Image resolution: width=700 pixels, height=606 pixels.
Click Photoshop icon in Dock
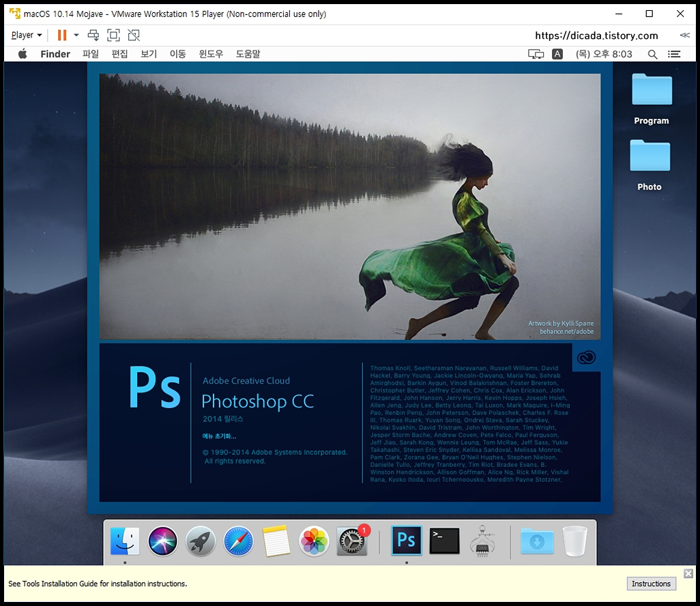(x=406, y=540)
